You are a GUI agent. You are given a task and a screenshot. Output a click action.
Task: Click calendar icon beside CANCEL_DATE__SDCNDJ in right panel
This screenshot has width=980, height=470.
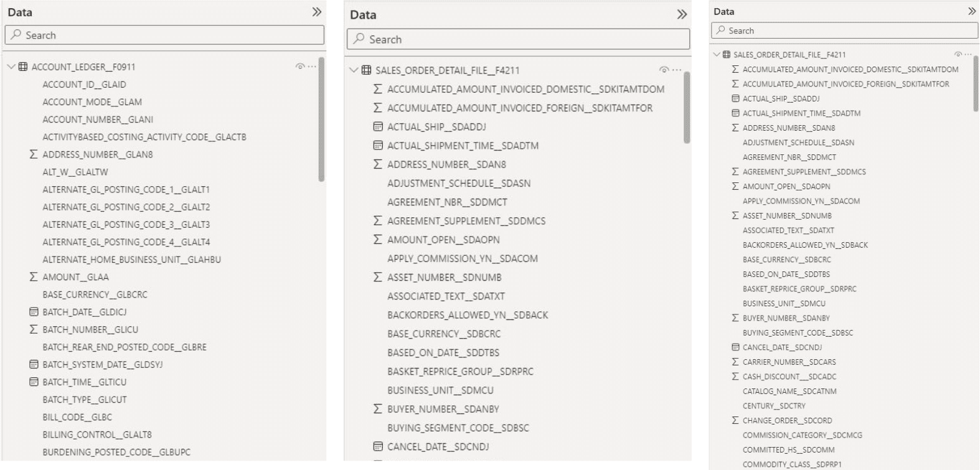[x=735, y=347]
